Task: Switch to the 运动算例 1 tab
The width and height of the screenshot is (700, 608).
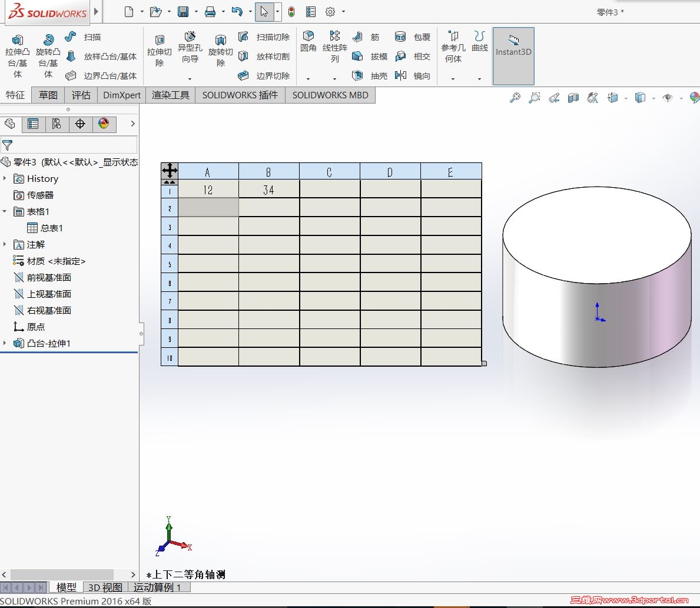Action: [x=160, y=587]
